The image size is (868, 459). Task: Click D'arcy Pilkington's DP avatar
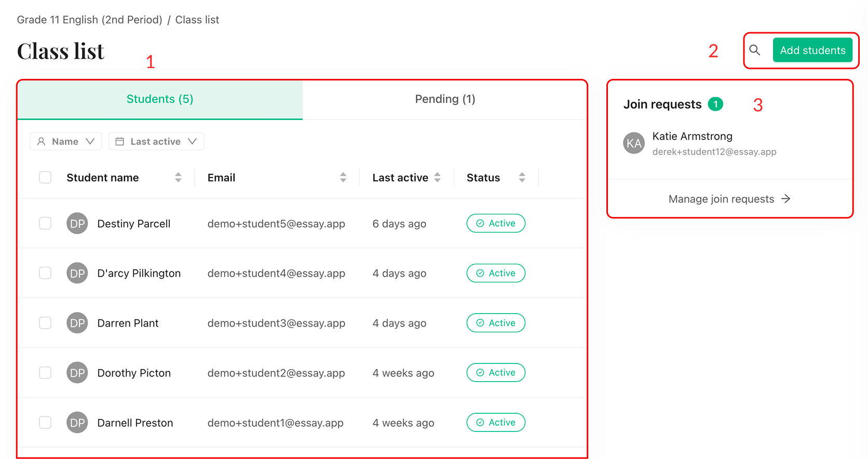click(77, 273)
